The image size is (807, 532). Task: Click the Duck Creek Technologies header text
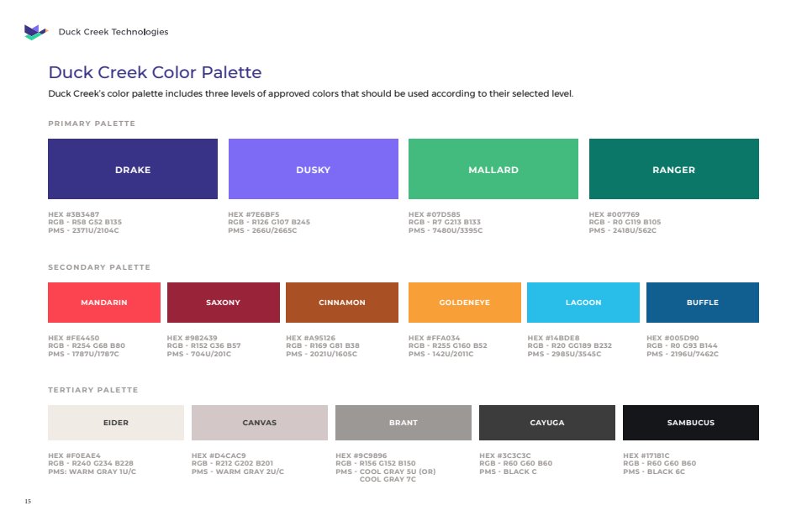113,32
